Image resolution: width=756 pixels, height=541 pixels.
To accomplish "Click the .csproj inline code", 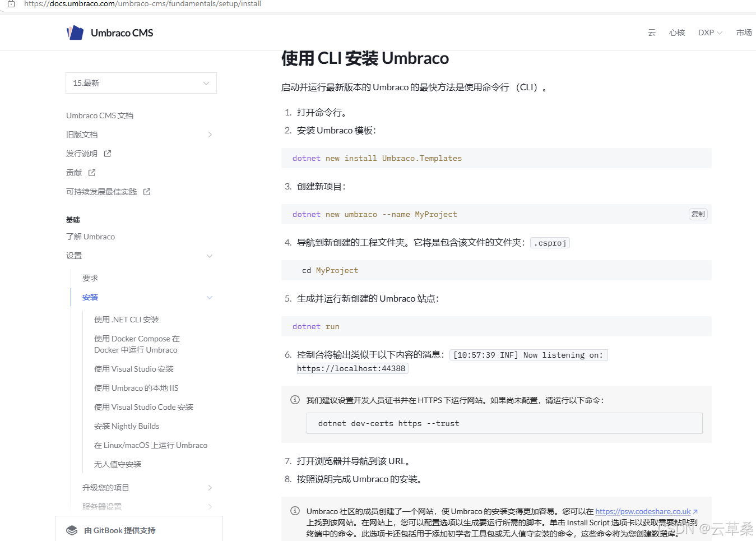I will (x=550, y=243).
